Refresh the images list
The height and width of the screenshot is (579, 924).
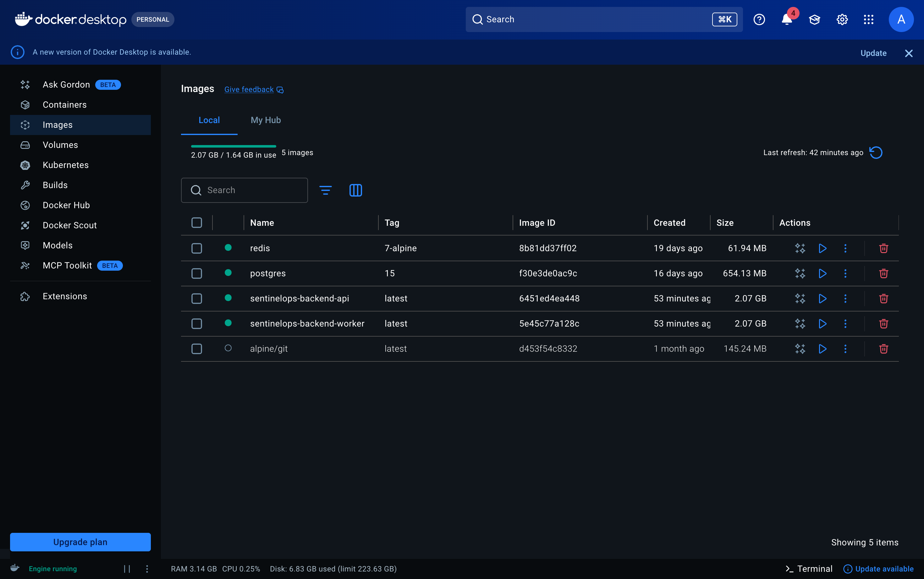876,153
